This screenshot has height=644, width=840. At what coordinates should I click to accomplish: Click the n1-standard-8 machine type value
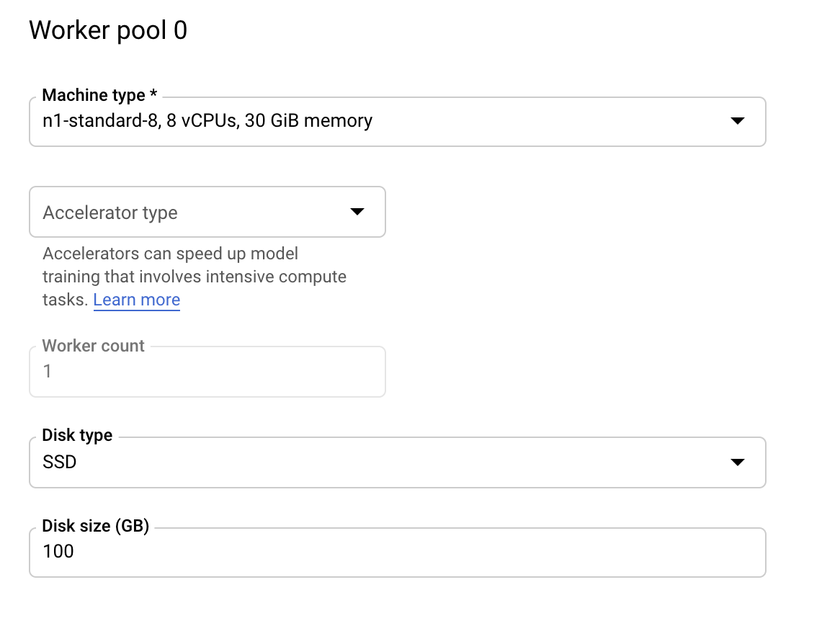click(x=207, y=121)
